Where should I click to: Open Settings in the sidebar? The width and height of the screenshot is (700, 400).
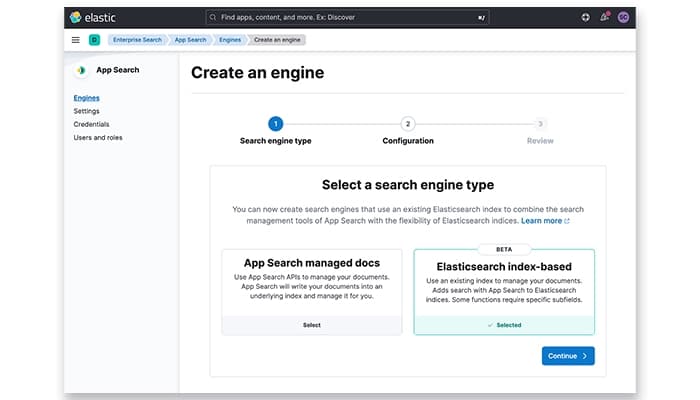(87, 111)
